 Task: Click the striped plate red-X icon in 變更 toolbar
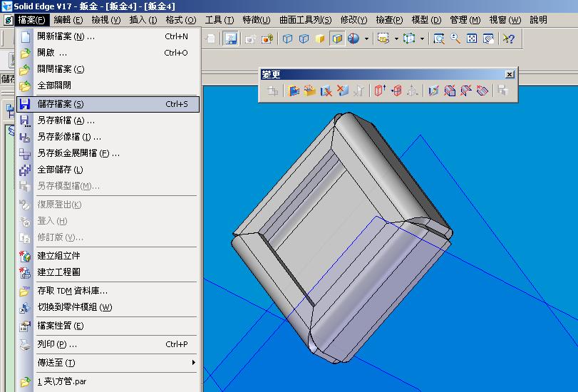[x=482, y=91]
